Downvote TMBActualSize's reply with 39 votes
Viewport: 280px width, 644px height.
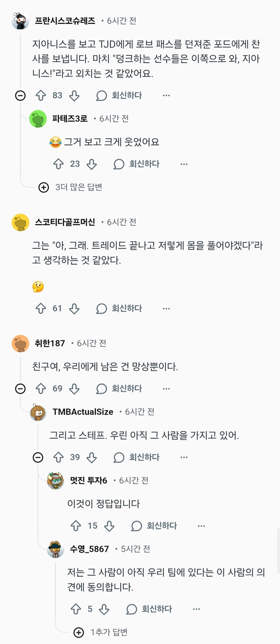92,457
